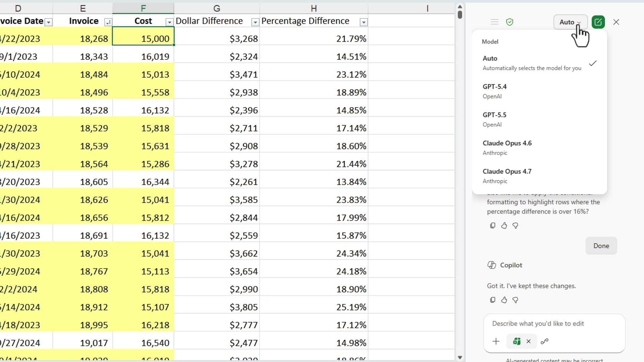Close the Copilot pane
Screen dimensions: 644x362
(x=616, y=22)
